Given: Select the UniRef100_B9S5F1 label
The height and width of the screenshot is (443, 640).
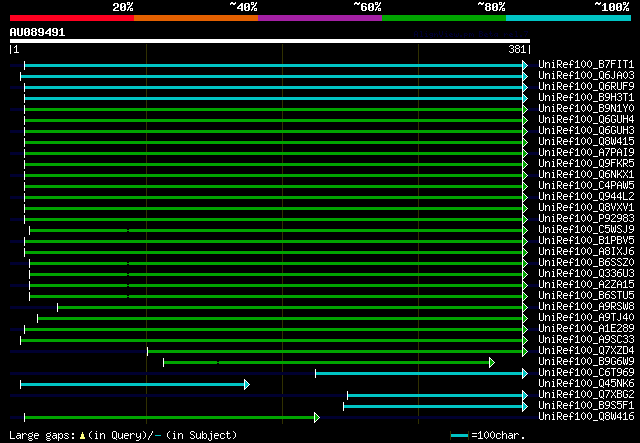Looking at the screenshot, I should pos(586,406).
